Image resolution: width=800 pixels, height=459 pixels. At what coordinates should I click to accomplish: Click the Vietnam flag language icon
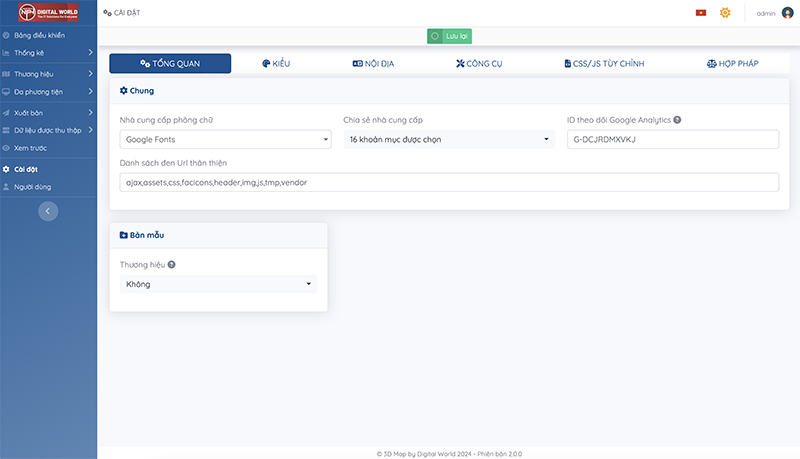click(700, 13)
